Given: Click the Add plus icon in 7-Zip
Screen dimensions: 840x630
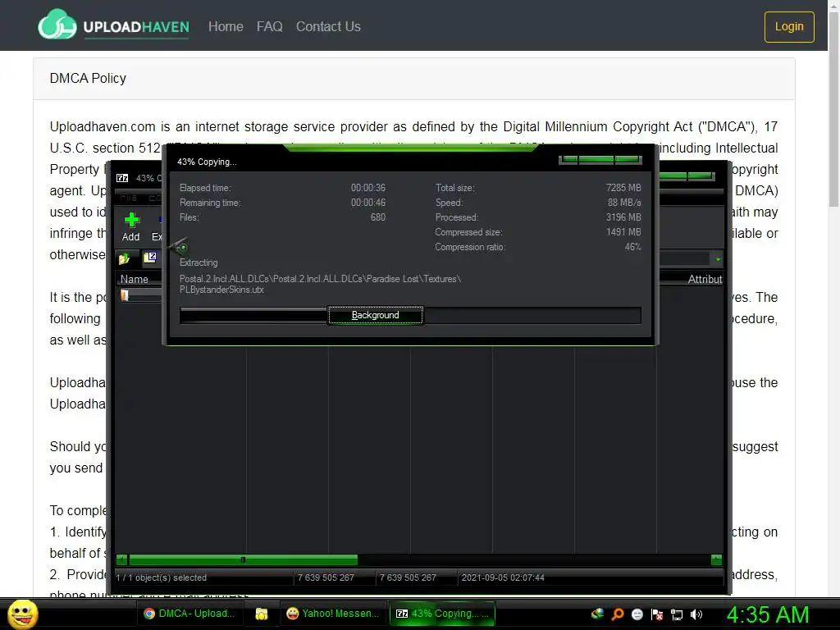Looking at the screenshot, I should (x=131, y=219).
